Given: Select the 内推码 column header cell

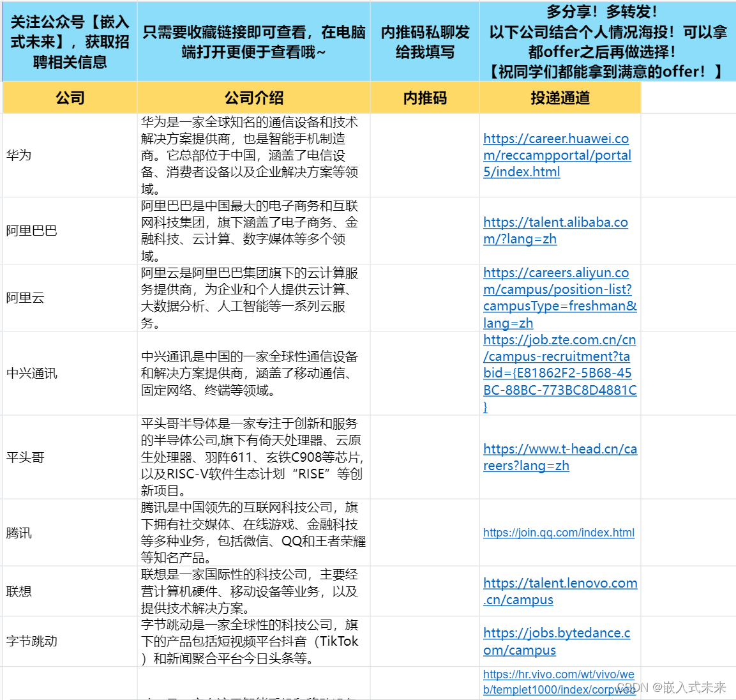Looking at the screenshot, I should pyautogui.click(x=424, y=98).
